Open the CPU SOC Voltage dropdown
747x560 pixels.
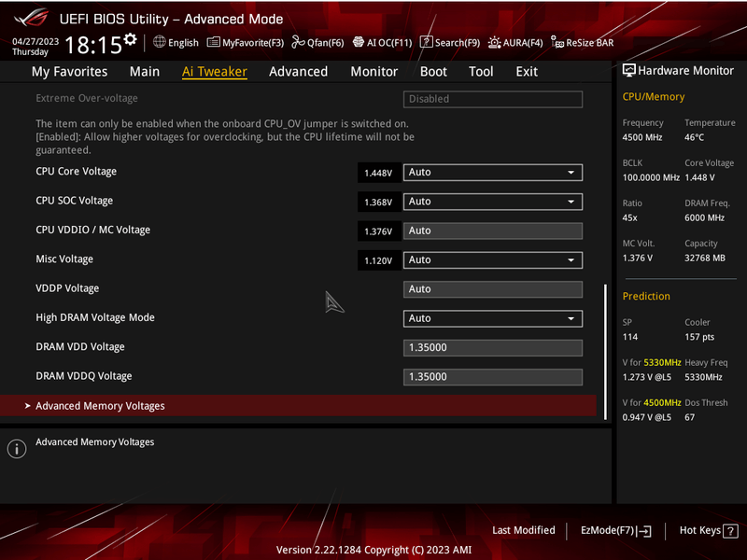click(493, 202)
